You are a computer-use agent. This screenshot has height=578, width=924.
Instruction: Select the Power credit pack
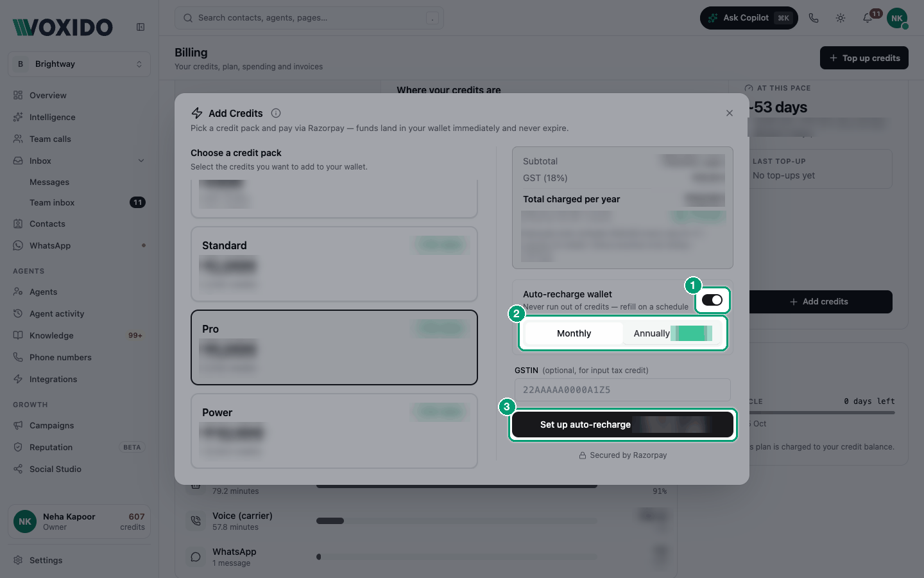pos(334,431)
